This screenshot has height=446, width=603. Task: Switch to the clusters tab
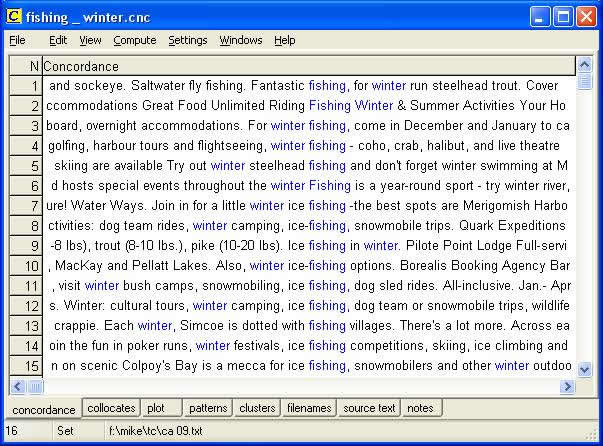point(257,408)
